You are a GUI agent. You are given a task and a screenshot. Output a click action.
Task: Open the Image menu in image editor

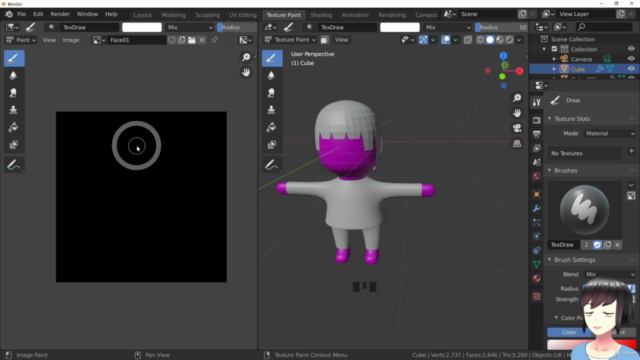click(71, 40)
